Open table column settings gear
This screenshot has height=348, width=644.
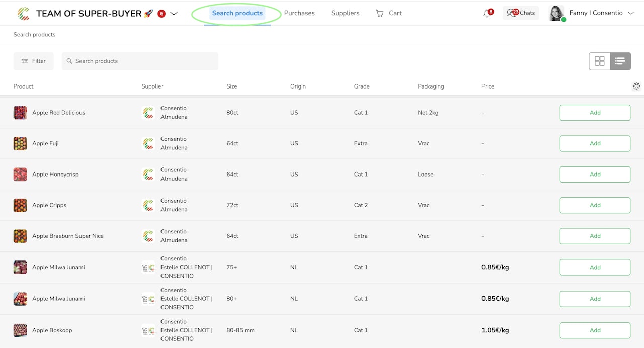pyautogui.click(x=636, y=86)
